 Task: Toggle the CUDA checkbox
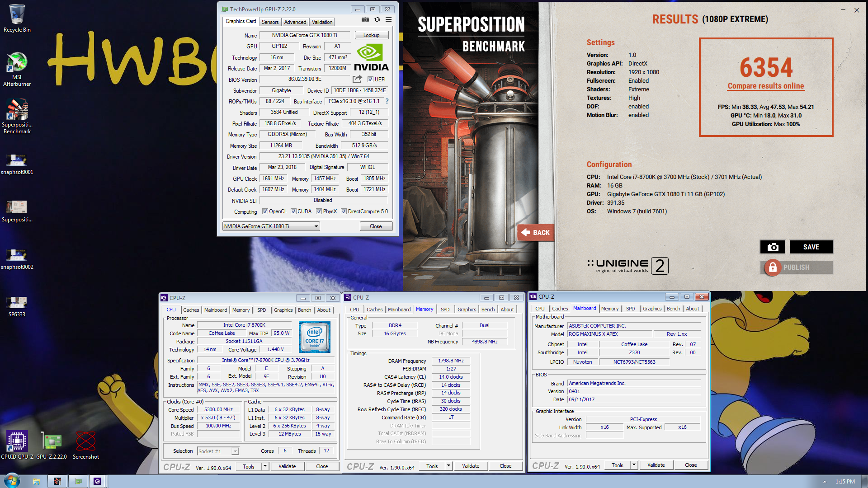[294, 211]
